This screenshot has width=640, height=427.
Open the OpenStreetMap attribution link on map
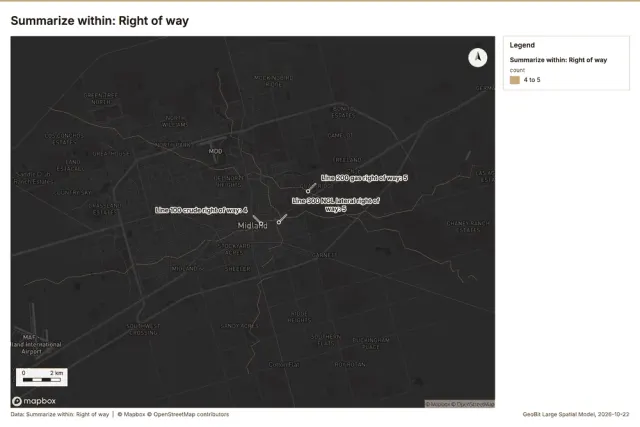(473, 404)
